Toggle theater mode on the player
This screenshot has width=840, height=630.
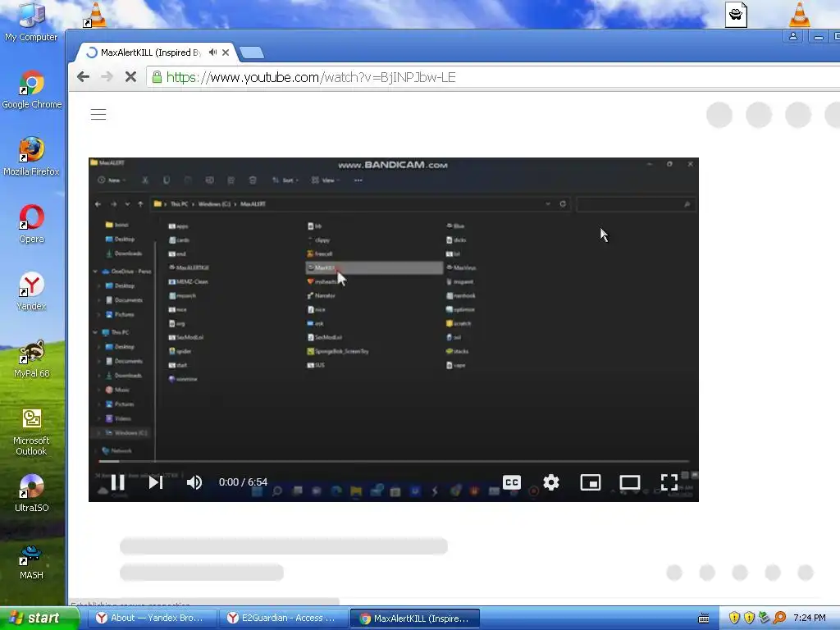(x=629, y=482)
